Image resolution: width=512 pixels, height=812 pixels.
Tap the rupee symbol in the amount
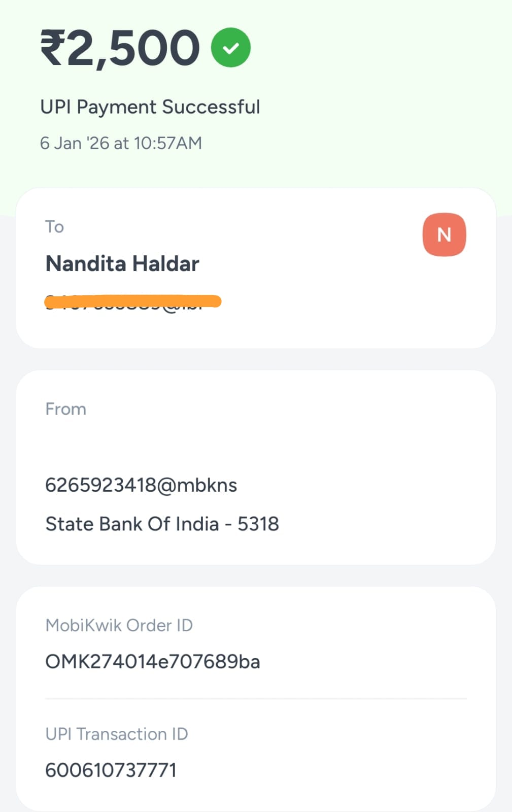click(x=51, y=48)
